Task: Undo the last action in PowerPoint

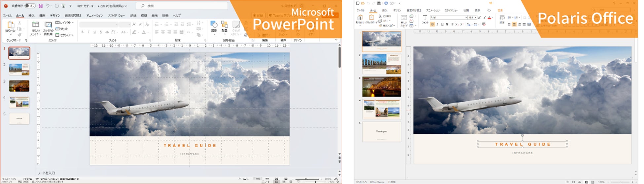Action: (48, 6)
